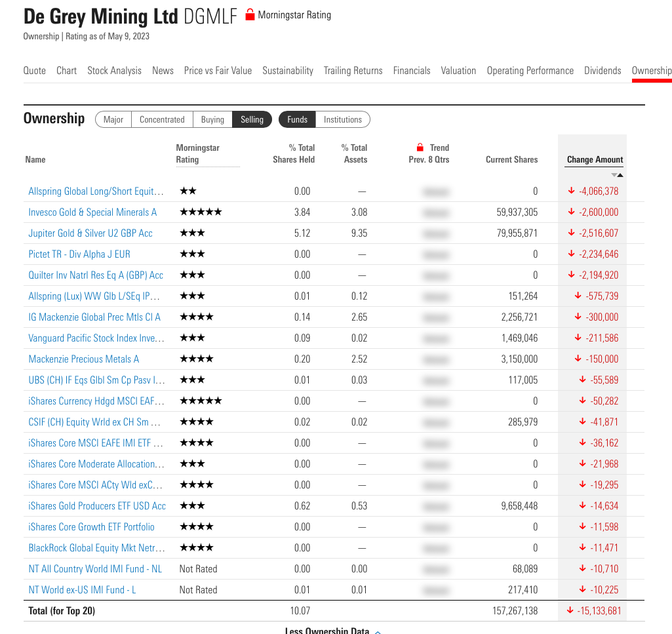Open NT All Country World IMI Fund - NL
The image size is (672, 634).
95,569
